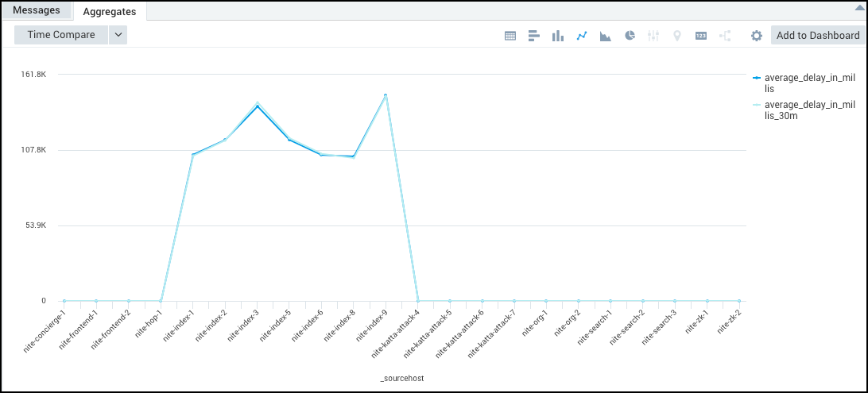This screenshot has height=393, width=868.
Task: Switch to the Messages tab
Action: click(37, 11)
